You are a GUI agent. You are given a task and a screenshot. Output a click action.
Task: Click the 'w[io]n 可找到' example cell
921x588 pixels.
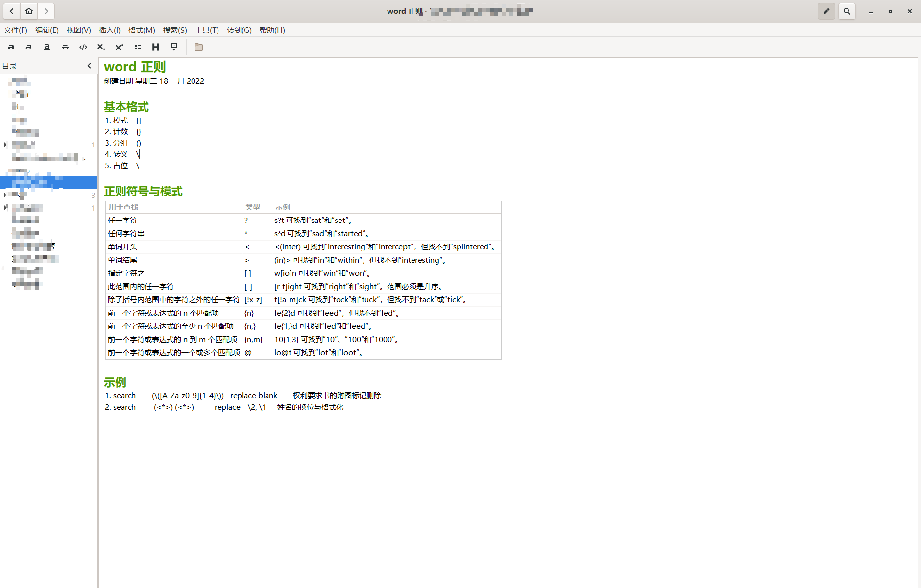click(387, 273)
